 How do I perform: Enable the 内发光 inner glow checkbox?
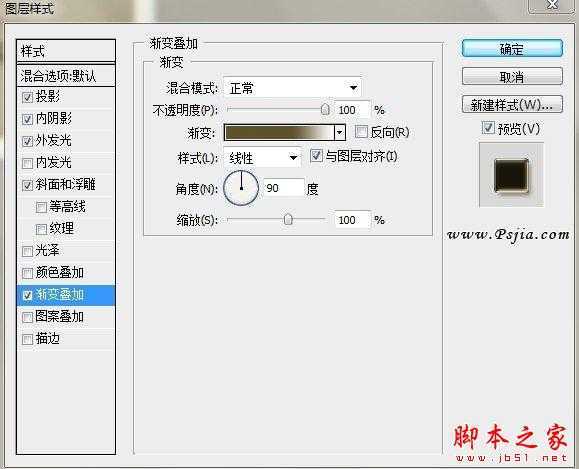point(28,163)
